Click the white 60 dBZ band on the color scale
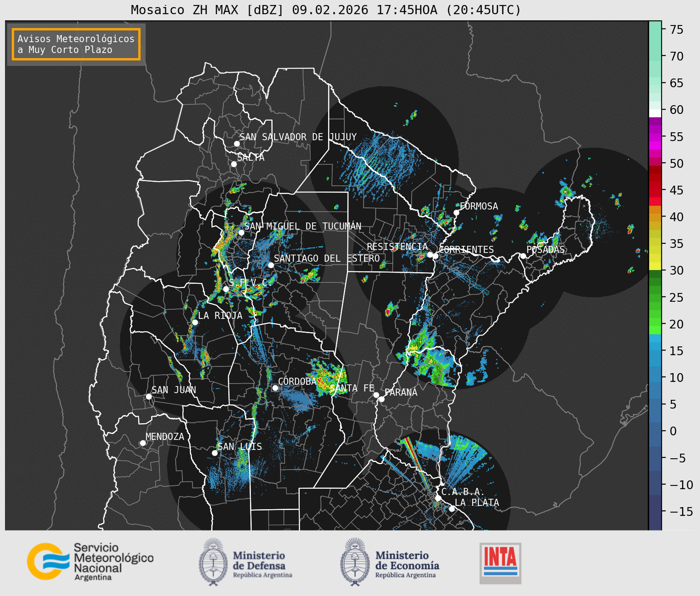The width and height of the screenshot is (700, 596). (x=655, y=113)
